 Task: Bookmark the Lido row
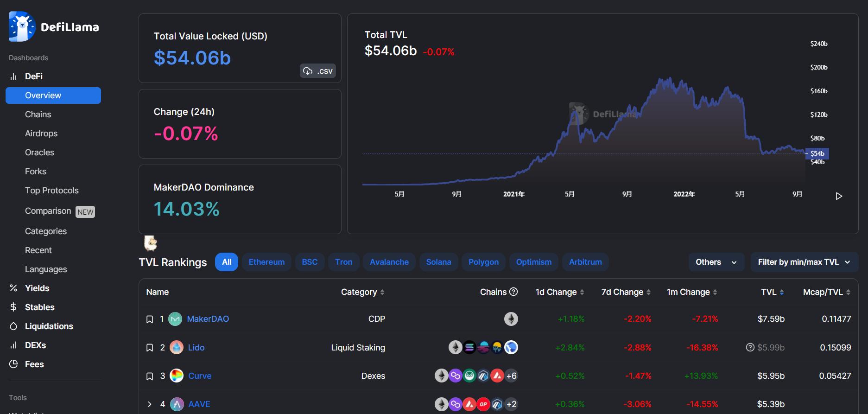coord(150,348)
